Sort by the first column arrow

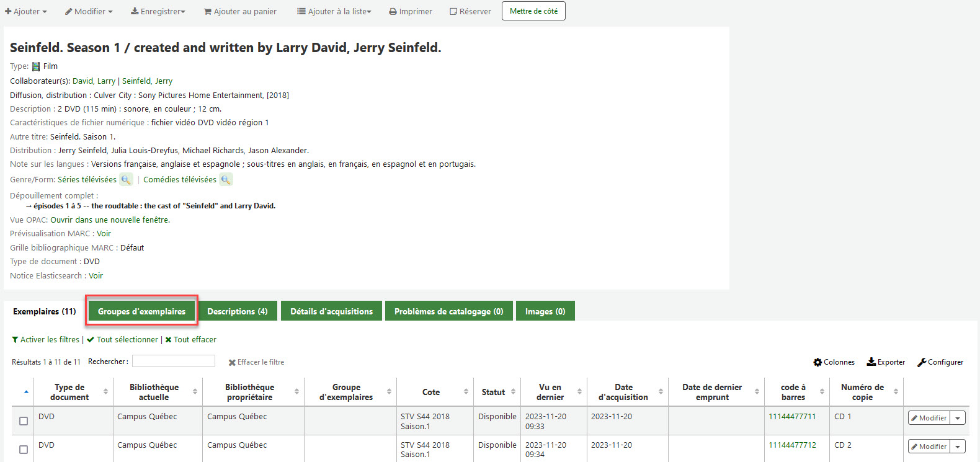tap(26, 392)
